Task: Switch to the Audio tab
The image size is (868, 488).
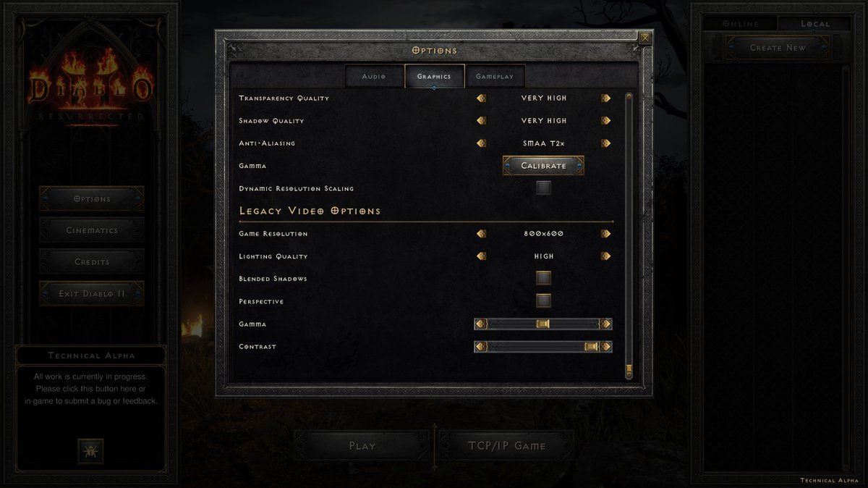Action: point(374,76)
